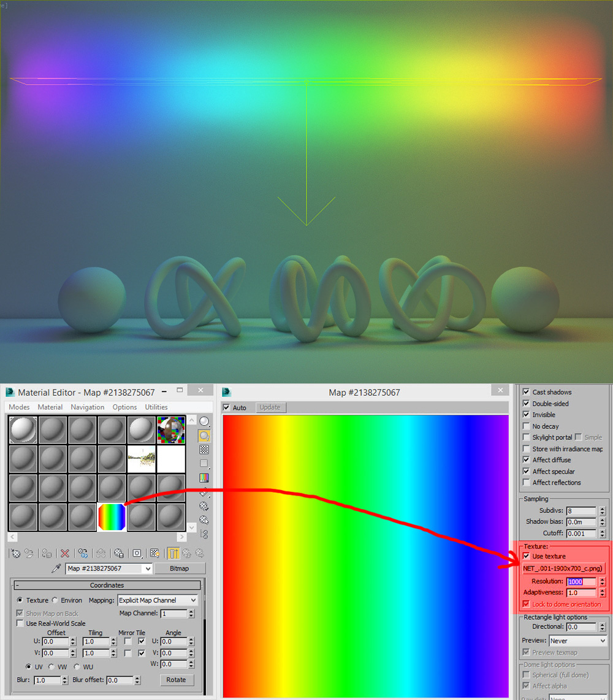Click the NET_.001-1900x700_c.png texture button
This screenshot has height=700, width=613.
pyautogui.click(x=563, y=568)
